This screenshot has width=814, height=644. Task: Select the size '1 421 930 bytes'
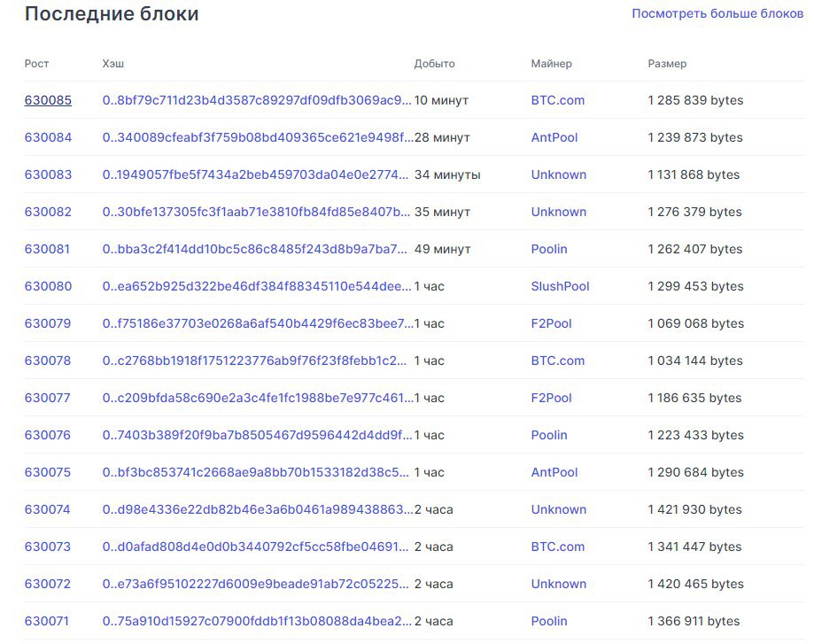(x=694, y=509)
